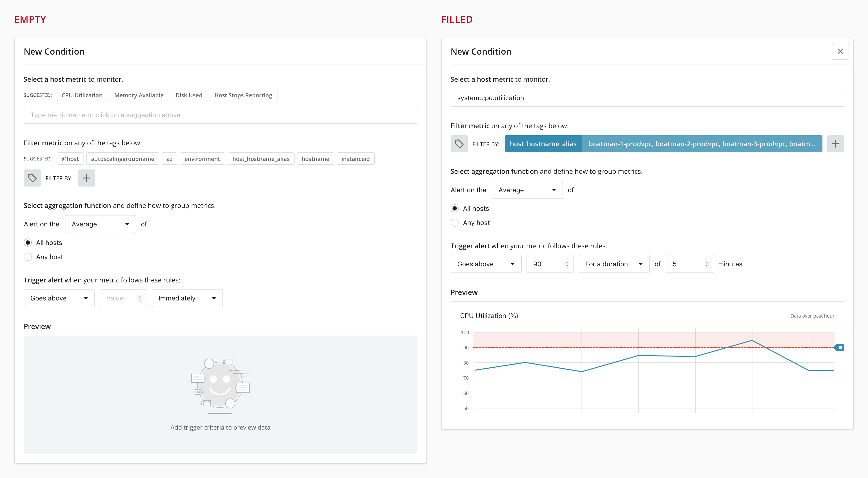The width and height of the screenshot is (868, 478).
Task: Choose the CPU Utilization suggested metric
Action: (82, 95)
